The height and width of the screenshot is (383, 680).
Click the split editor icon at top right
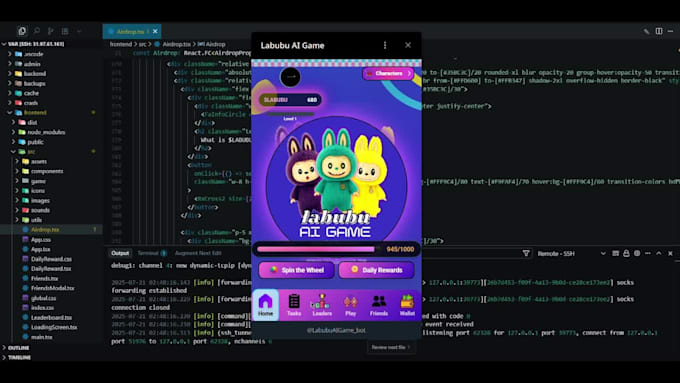pyautogui.click(x=659, y=31)
